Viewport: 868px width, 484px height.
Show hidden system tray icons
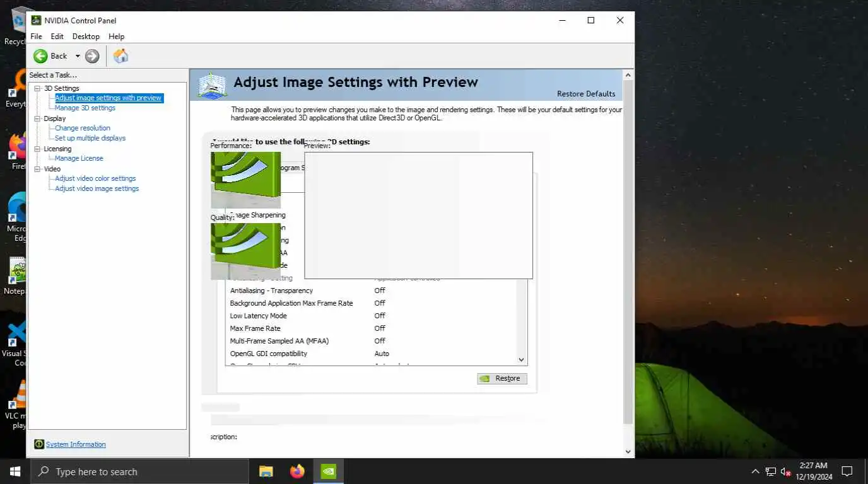point(755,471)
